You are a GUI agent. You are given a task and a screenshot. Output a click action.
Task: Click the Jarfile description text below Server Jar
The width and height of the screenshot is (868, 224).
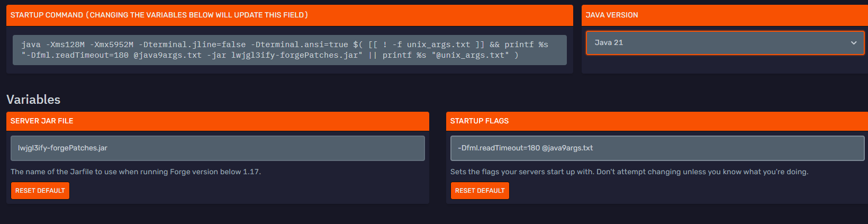[135, 172]
